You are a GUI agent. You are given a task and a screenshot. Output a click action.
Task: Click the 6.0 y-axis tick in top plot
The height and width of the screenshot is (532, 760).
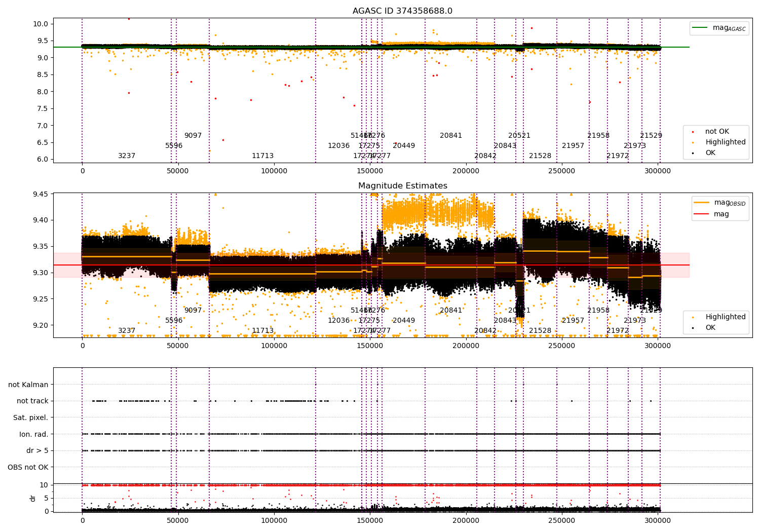click(43, 159)
